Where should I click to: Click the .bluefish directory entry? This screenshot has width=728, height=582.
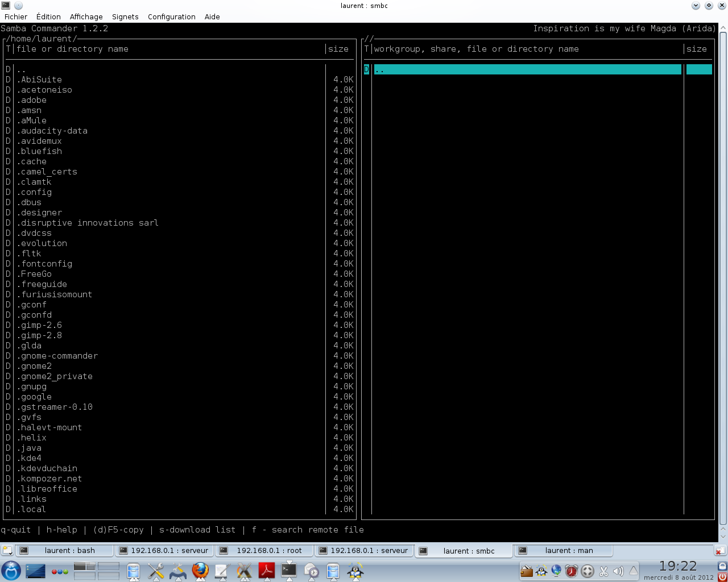click(x=180, y=151)
